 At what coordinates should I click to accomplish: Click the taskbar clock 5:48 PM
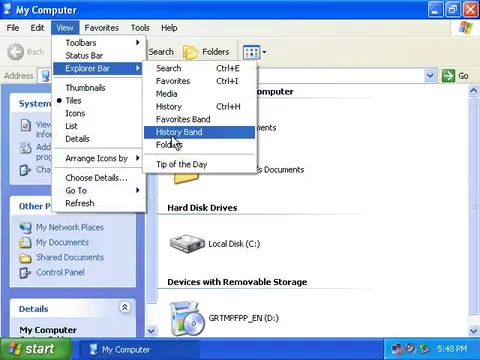452,349
